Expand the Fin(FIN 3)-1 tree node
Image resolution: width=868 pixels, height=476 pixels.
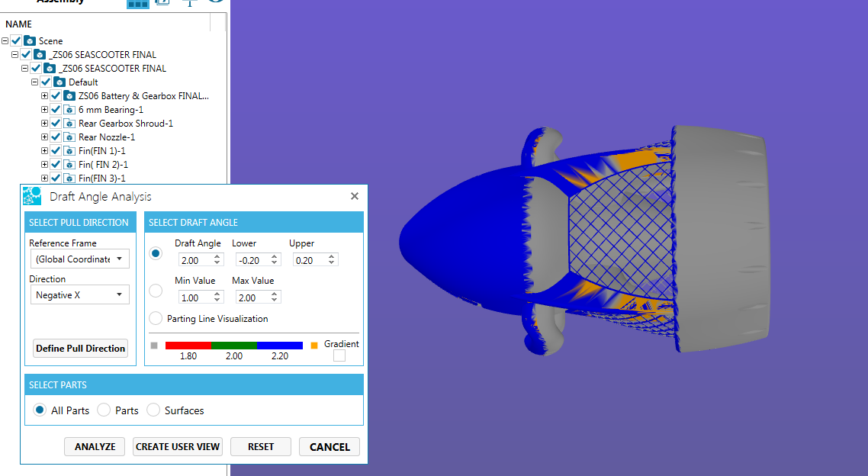pyautogui.click(x=44, y=178)
